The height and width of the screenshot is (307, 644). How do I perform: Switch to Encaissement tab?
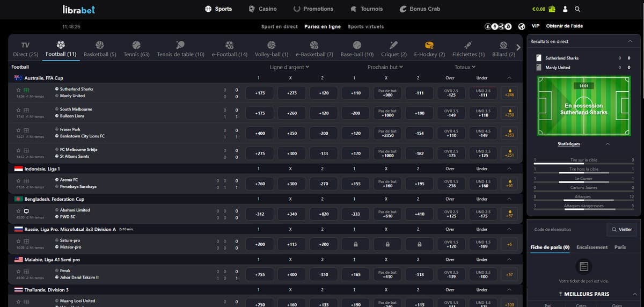[592, 247]
